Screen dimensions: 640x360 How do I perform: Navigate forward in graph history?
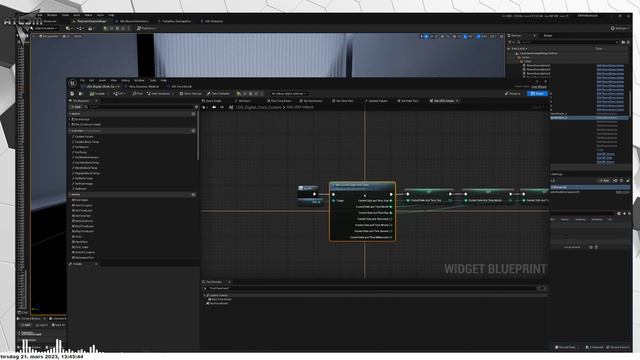[222, 107]
